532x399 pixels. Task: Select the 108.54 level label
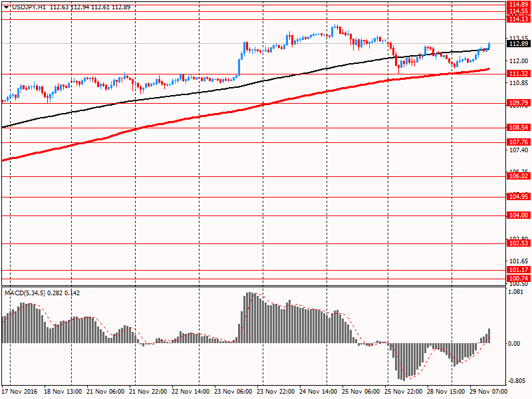(519, 128)
